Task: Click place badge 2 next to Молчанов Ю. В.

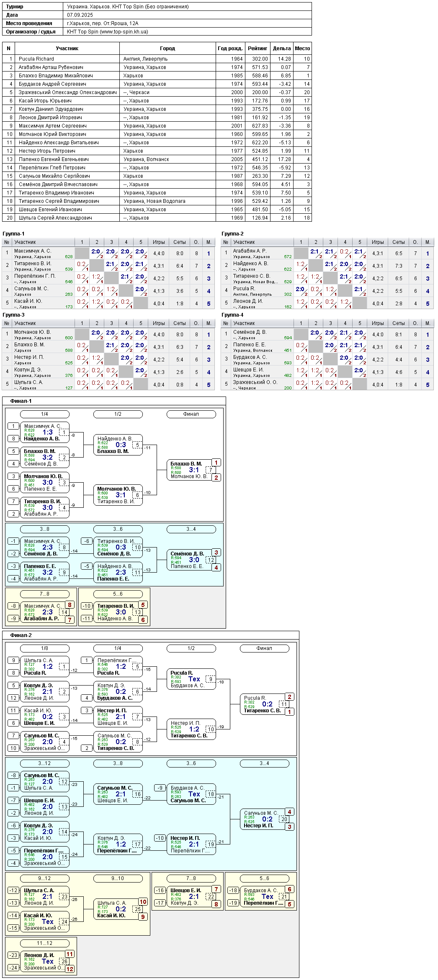Action: pos(216,478)
